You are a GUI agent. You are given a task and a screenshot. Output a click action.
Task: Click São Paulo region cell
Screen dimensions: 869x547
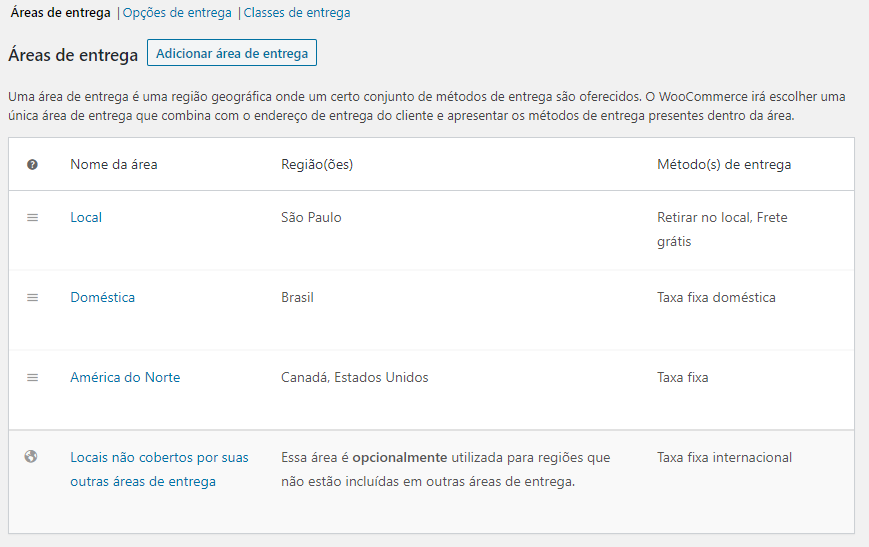311,217
